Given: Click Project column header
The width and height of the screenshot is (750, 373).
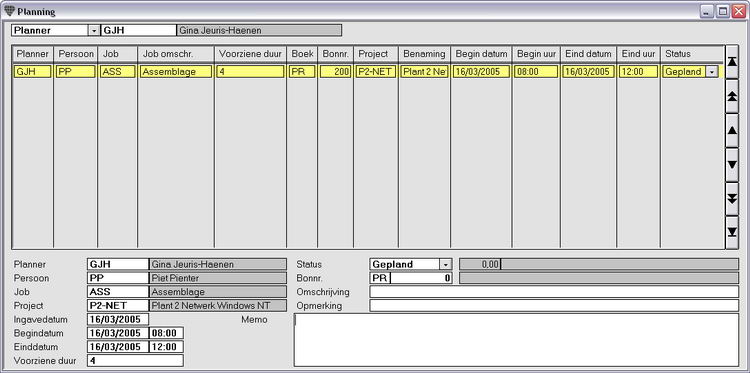Looking at the screenshot, I should tap(376, 54).
